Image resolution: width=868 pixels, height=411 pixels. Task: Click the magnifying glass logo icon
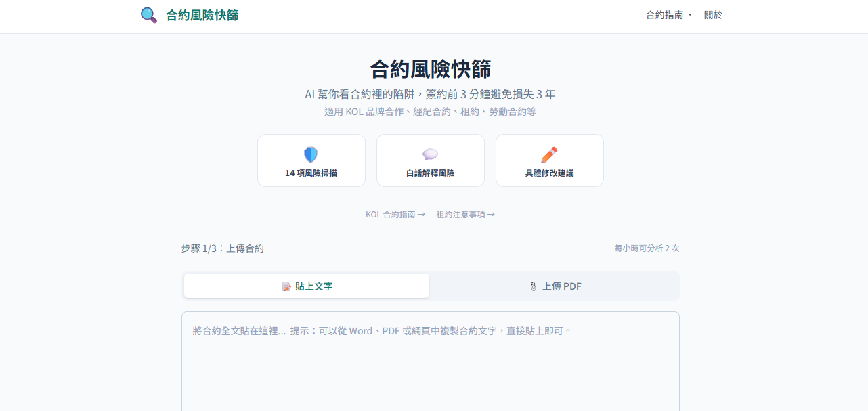click(149, 15)
